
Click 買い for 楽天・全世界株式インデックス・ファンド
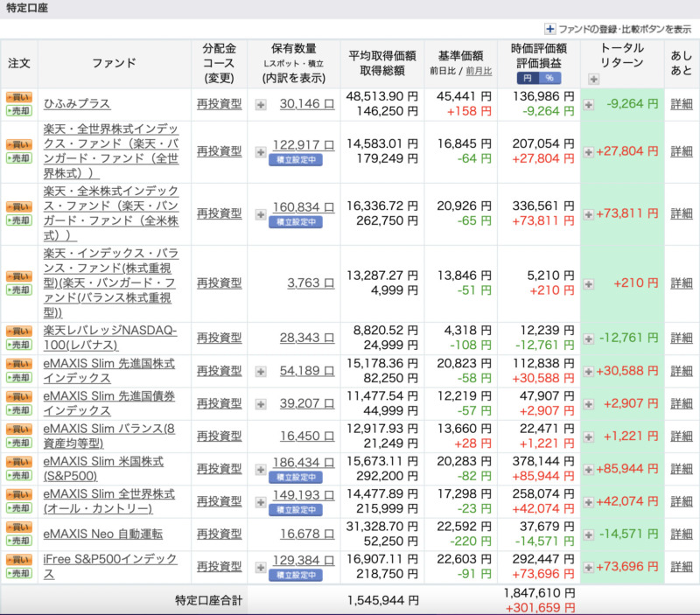[x=19, y=144]
